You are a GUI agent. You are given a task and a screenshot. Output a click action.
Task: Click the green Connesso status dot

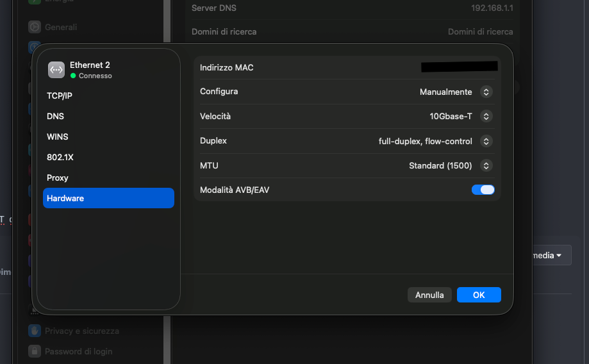73,76
